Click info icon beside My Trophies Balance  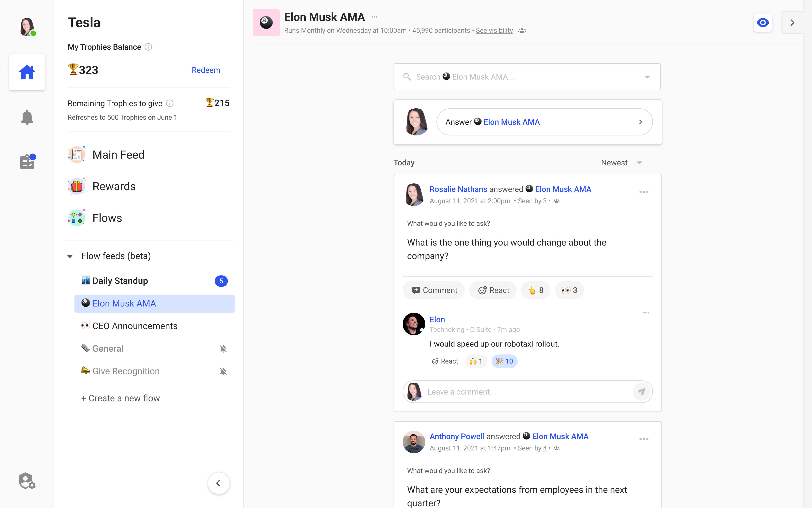[148, 47]
